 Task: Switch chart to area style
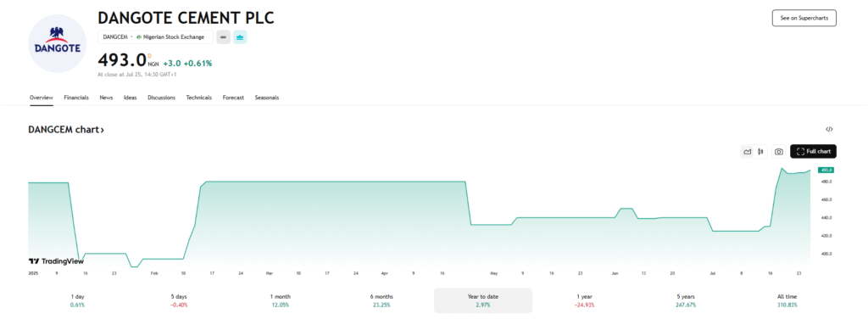tap(748, 151)
